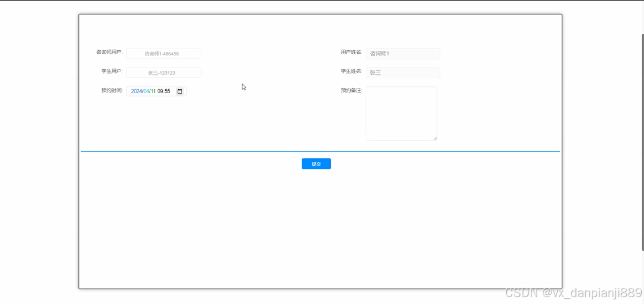Screen dimensions: 644x304
Task: Select the month 04 in 预约时间
Action: 146,91
